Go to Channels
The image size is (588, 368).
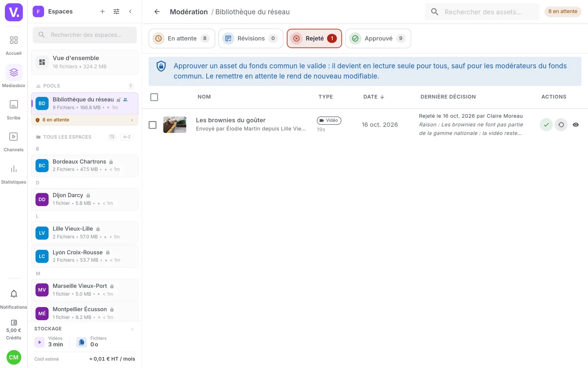[14, 142]
